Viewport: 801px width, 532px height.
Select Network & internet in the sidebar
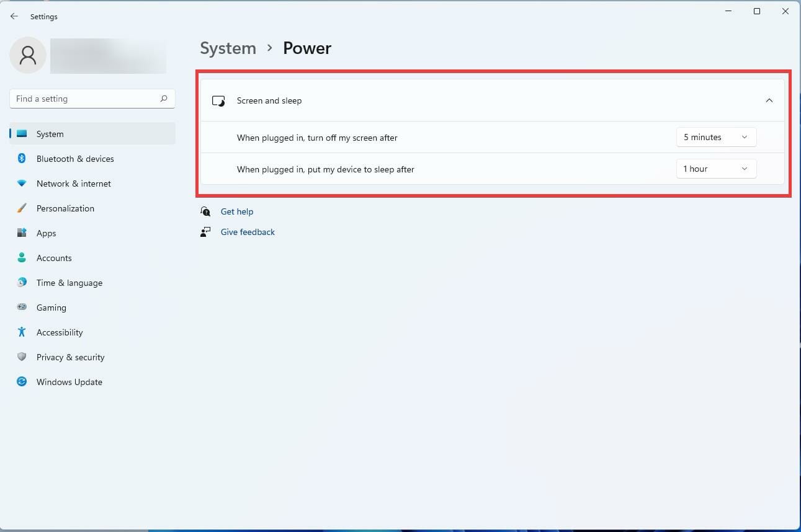tap(73, 184)
